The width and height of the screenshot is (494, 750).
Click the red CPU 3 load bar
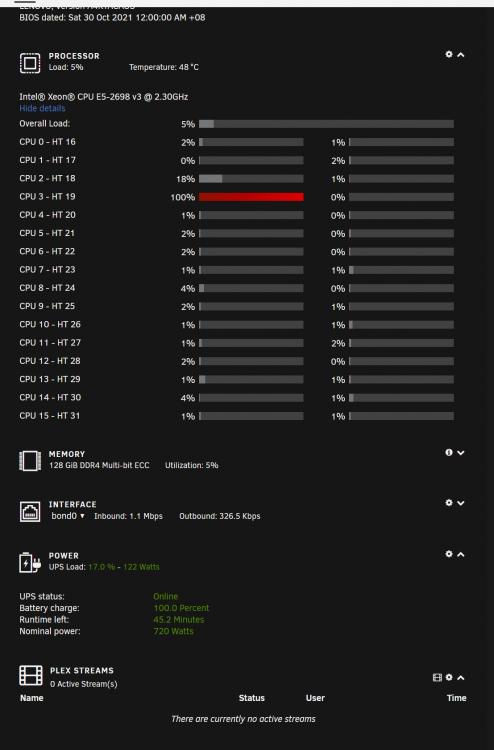[251, 197]
